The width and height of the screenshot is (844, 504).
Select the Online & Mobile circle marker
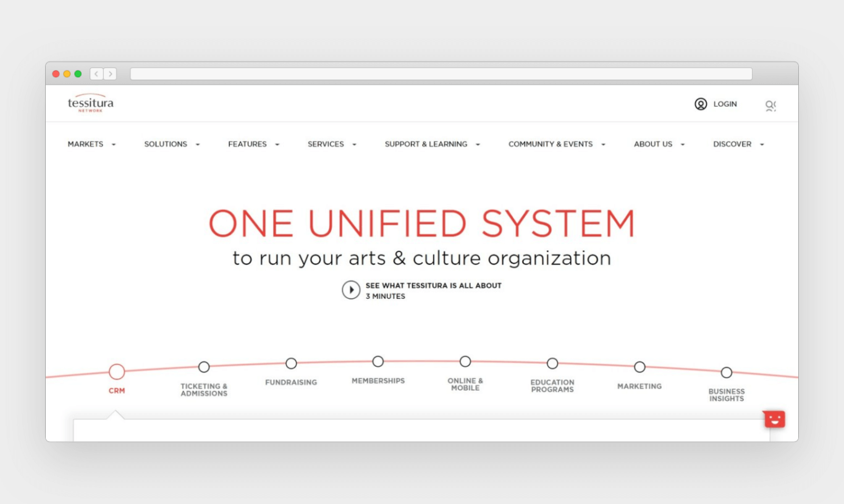point(465,361)
